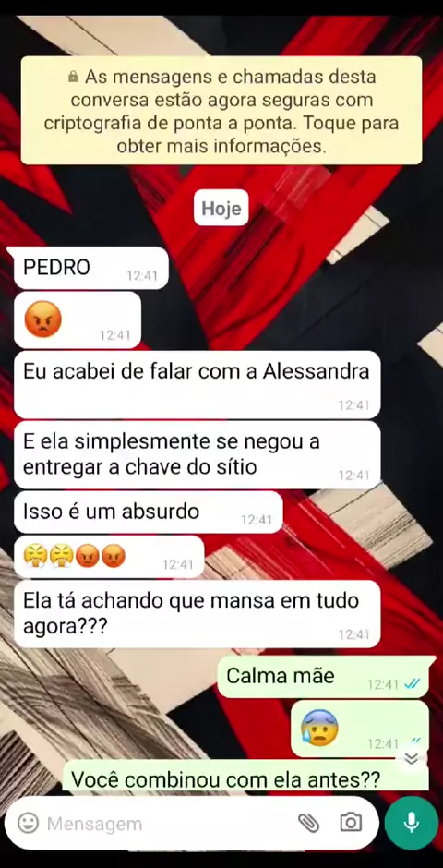Select 'Você combinou com ela antes??' message

(245, 778)
